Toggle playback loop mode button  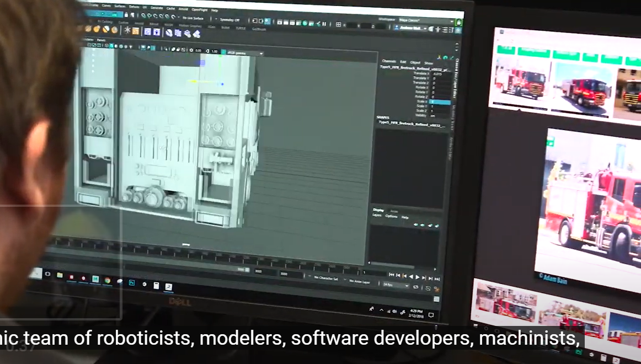(415, 287)
